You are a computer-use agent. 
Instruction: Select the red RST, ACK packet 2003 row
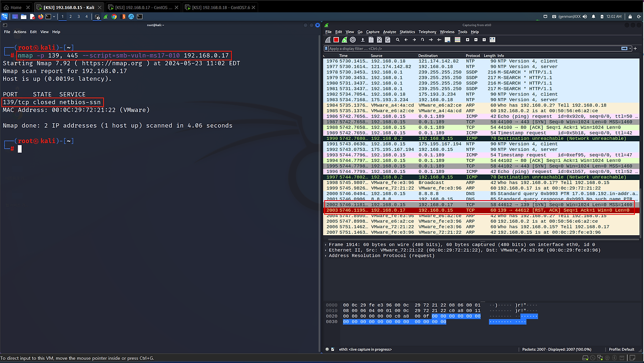[x=478, y=210]
